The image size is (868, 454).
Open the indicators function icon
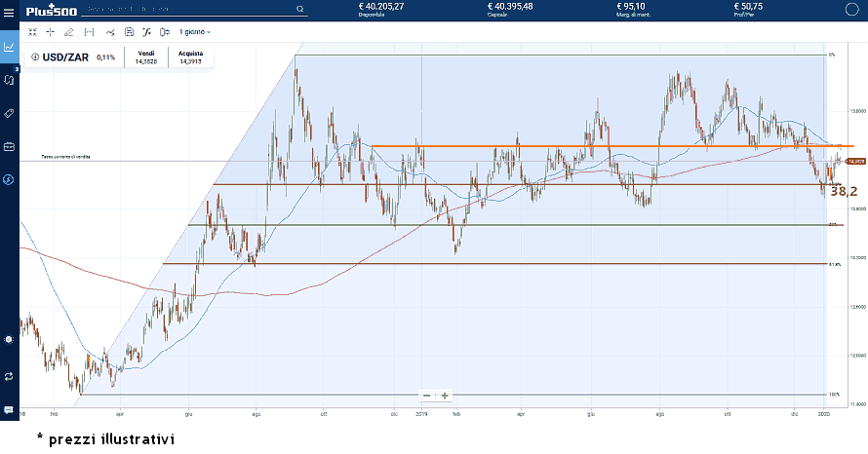coord(146,31)
